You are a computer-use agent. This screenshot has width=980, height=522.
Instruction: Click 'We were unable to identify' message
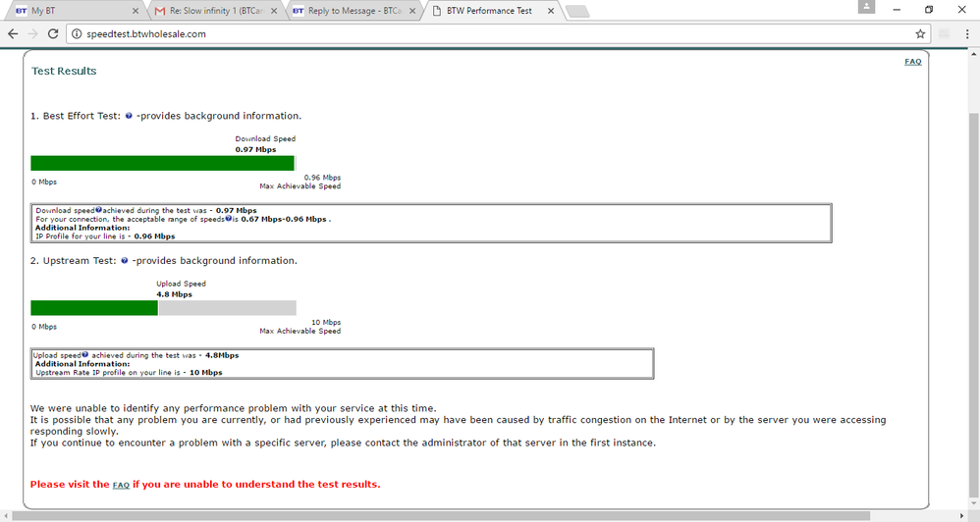coord(233,408)
